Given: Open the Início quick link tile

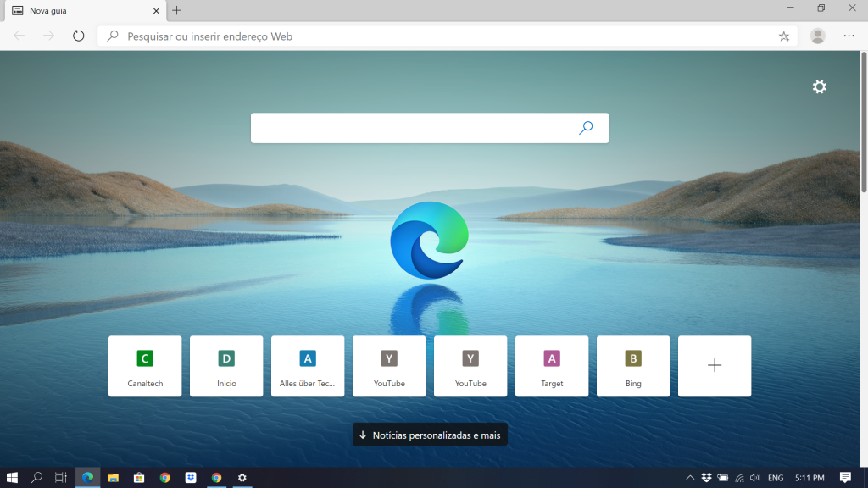Looking at the screenshot, I should tap(226, 366).
